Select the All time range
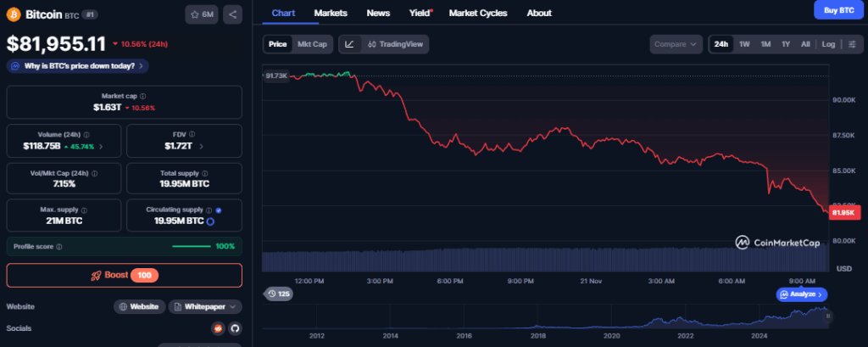Viewport: 868px width, 347px height. click(805, 44)
